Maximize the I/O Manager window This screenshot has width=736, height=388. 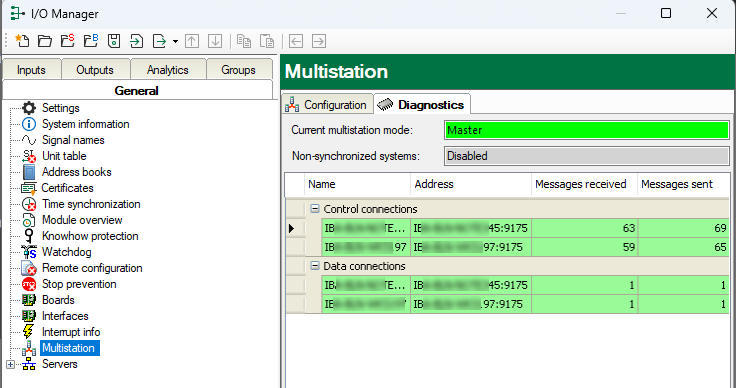666,13
